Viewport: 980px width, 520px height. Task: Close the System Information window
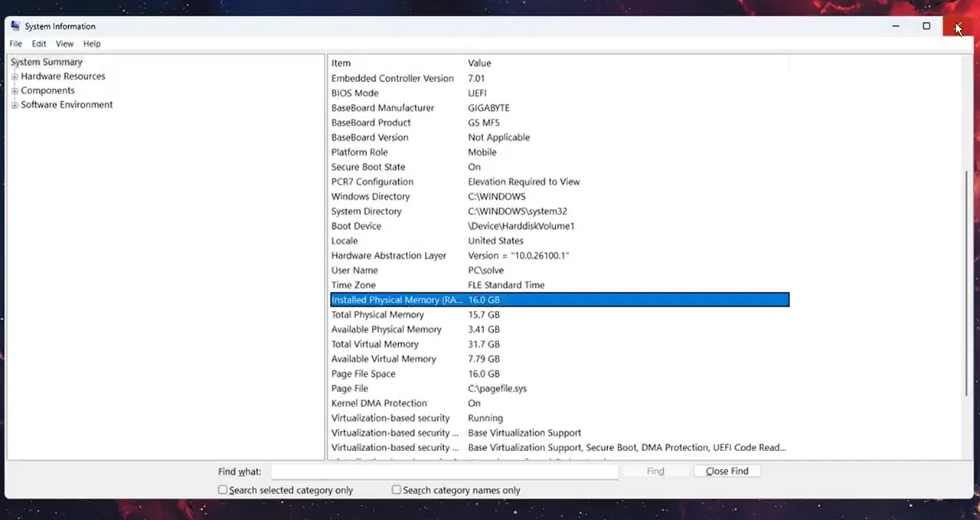click(958, 26)
